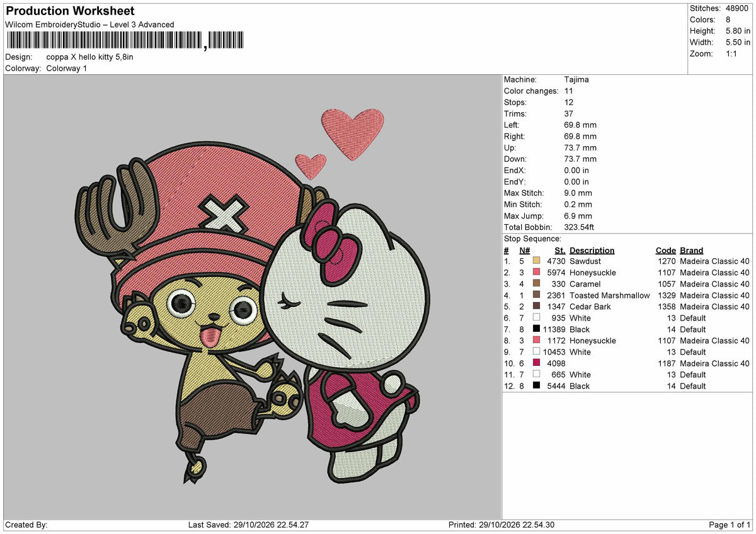Click the Total Bobbin value '323.54ft'
The width and height of the screenshot is (756, 534).
(x=579, y=227)
